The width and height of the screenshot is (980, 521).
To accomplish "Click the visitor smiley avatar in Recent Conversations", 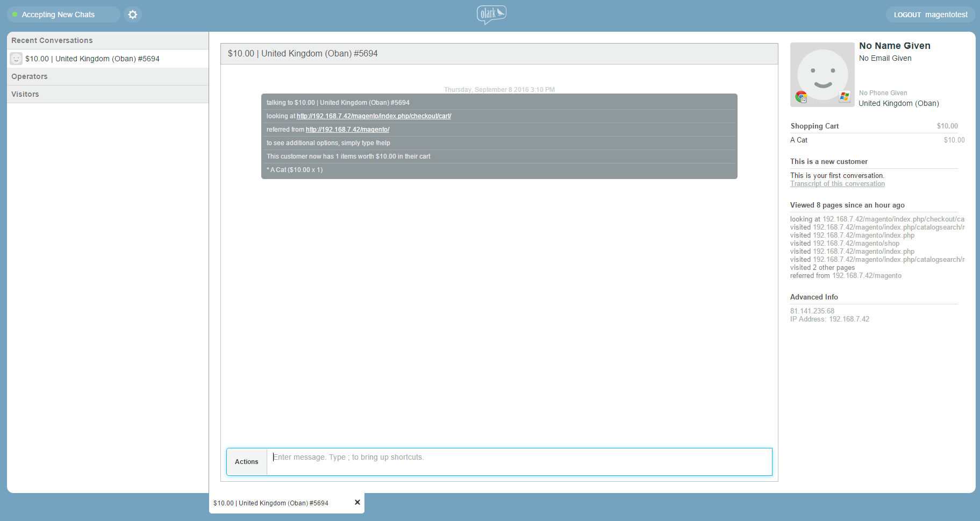I will coord(16,59).
